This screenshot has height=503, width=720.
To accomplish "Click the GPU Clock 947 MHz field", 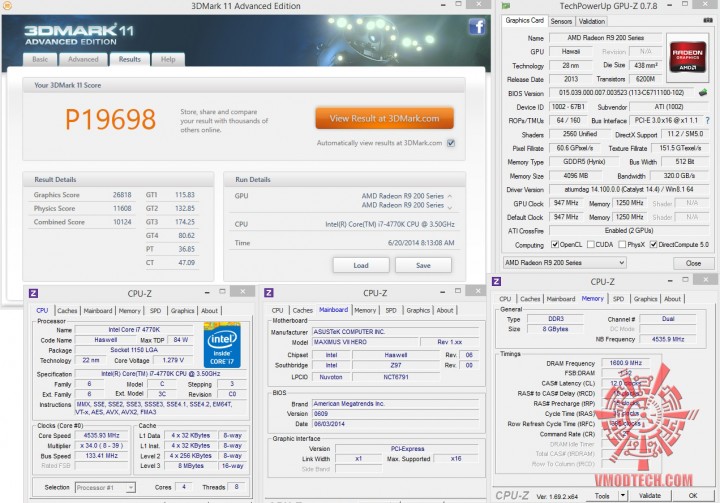I will tap(566, 203).
